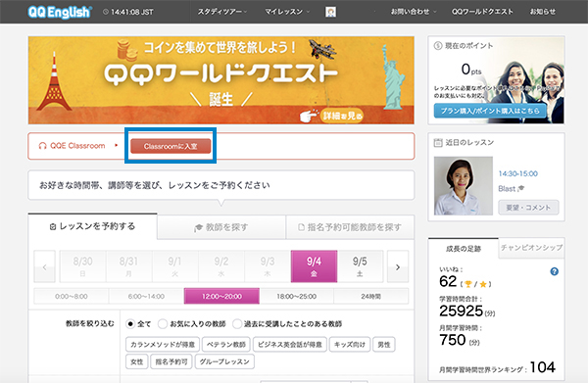Click the coin icon beside 現在のポイント
This screenshot has width=588, height=383.
(438, 46)
